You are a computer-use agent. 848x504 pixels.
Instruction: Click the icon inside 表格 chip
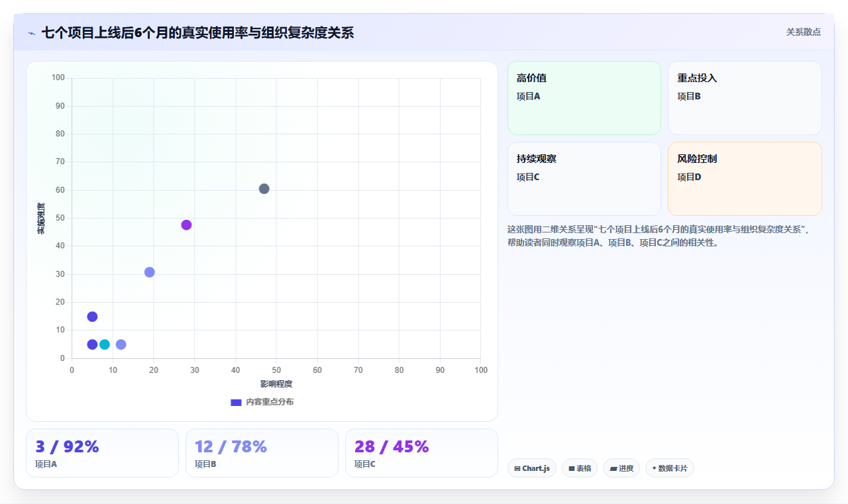coord(572,468)
